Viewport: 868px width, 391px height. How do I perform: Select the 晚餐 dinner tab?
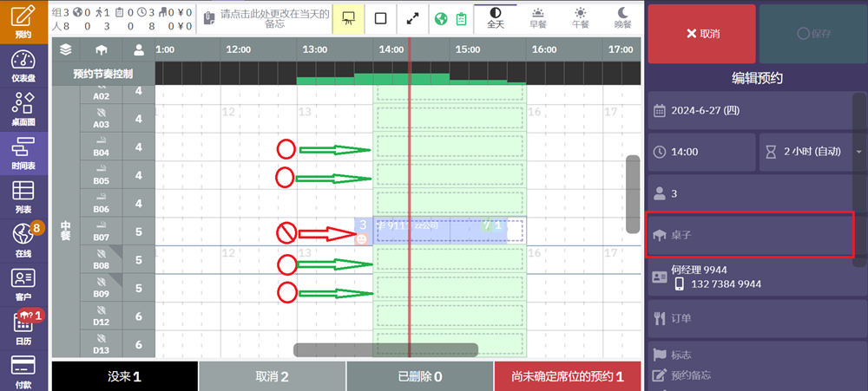(622, 18)
